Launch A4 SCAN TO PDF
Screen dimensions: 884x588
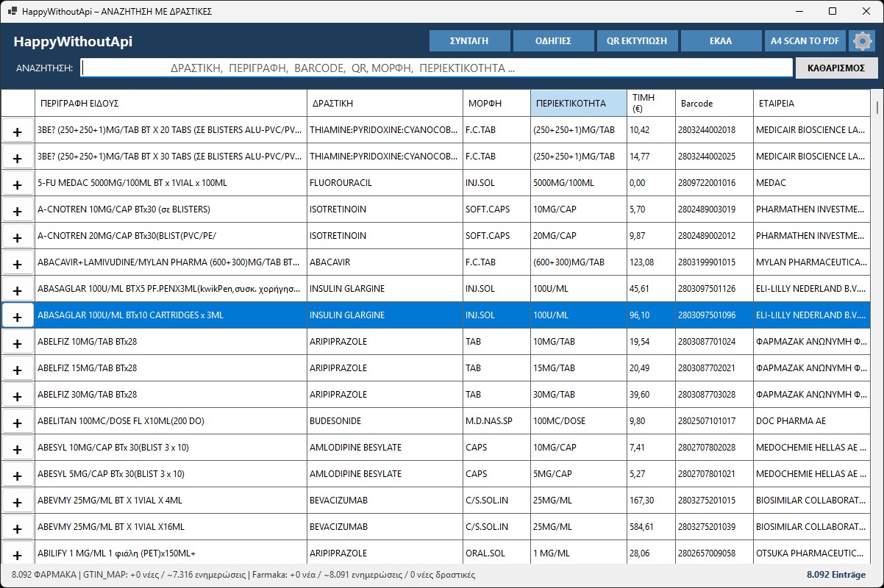pos(805,41)
